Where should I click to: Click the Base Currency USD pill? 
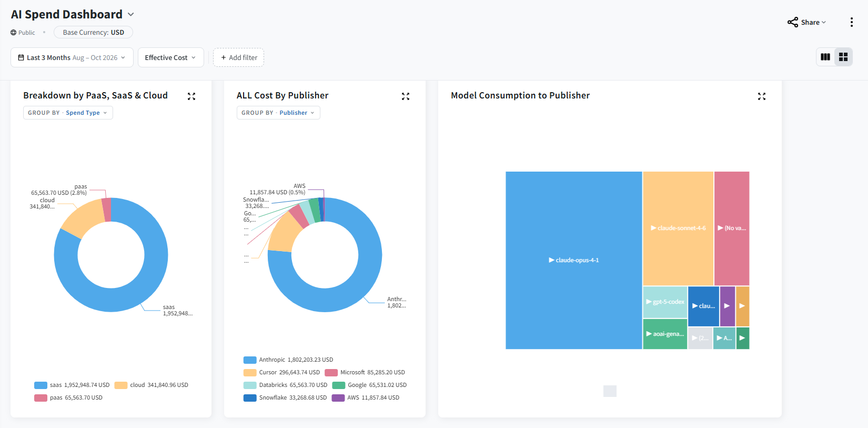[x=93, y=32]
